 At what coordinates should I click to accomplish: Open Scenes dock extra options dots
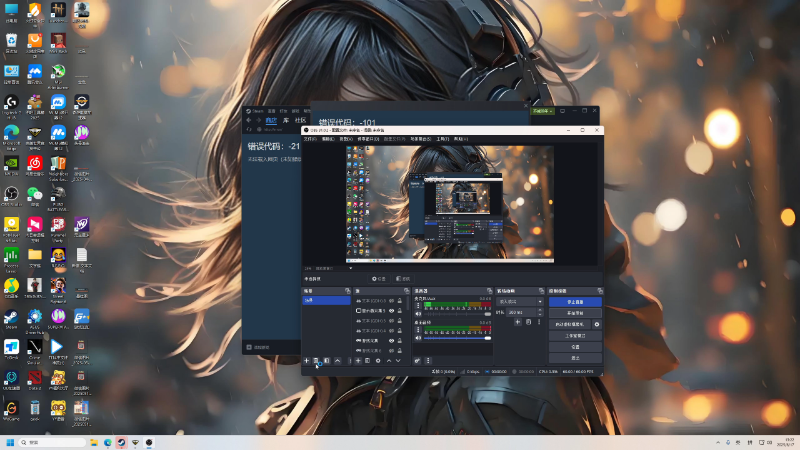point(350,361)
